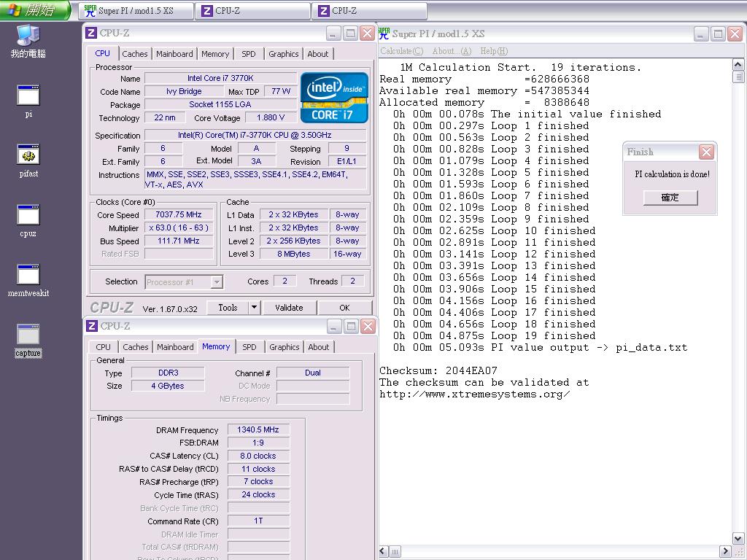Switch to the Mainboard tab in top CPU-Z
The height and width of the screenshot is (560, 747).
pyautogui.click(x=174, y=54)
